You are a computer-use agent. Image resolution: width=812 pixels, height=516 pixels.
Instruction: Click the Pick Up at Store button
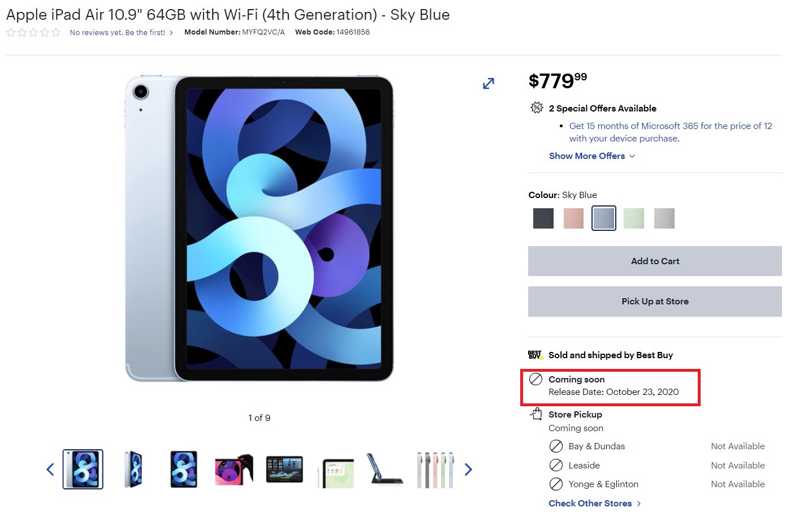pos(655,302)
